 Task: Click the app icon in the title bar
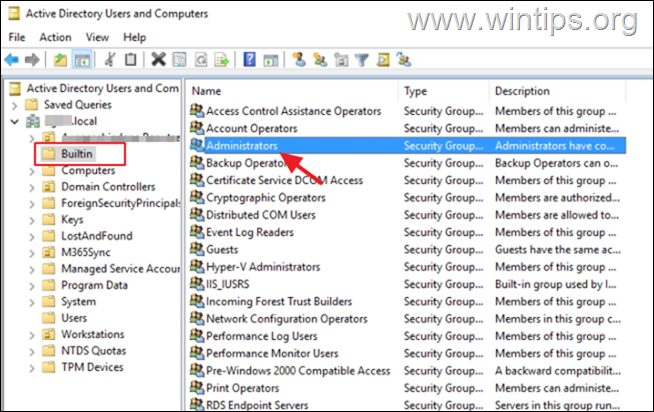(14, 13)
